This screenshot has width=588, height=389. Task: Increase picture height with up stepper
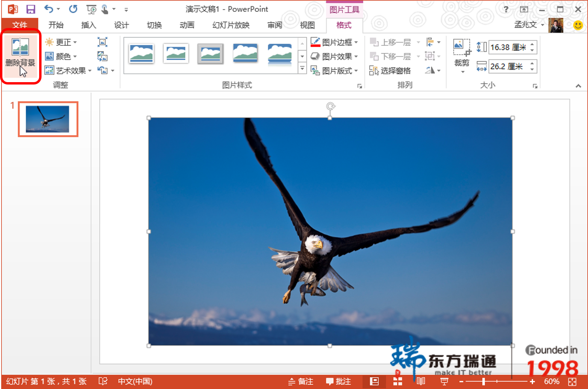pyautogui.click(x=532, y=44)
